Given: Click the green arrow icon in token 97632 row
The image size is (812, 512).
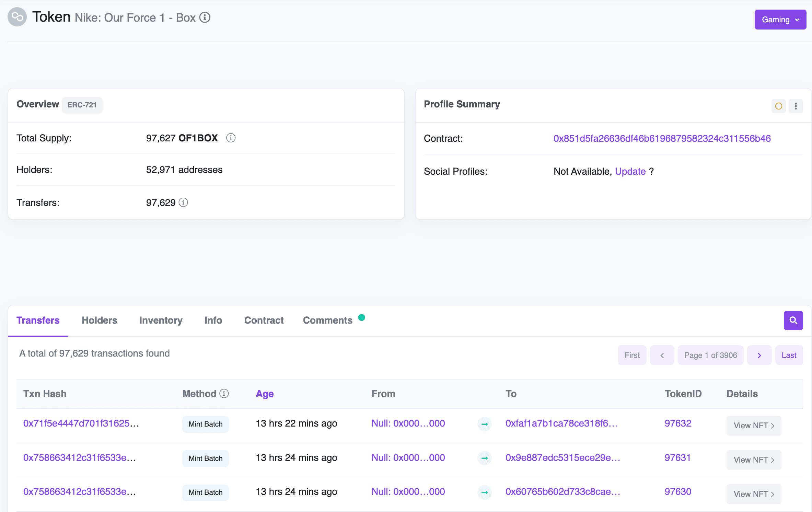Looking at the screenshot, I should click(484, 424).
